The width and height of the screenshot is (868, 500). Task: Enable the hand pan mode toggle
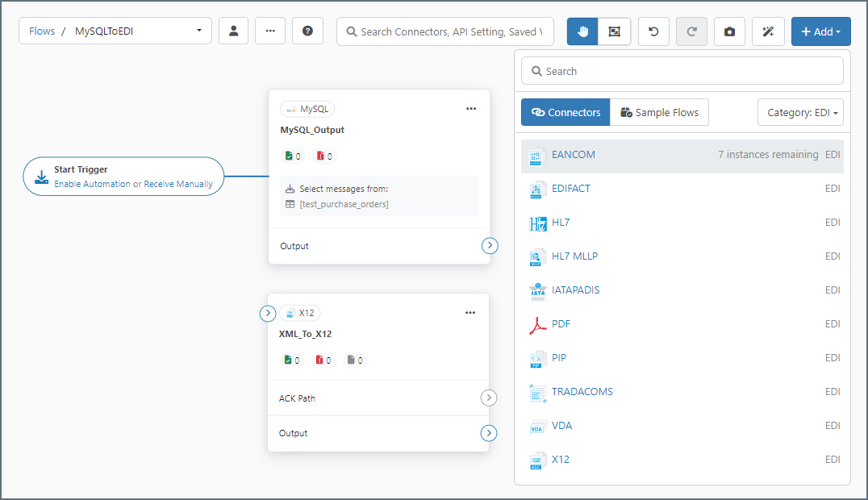coord(582,31)
